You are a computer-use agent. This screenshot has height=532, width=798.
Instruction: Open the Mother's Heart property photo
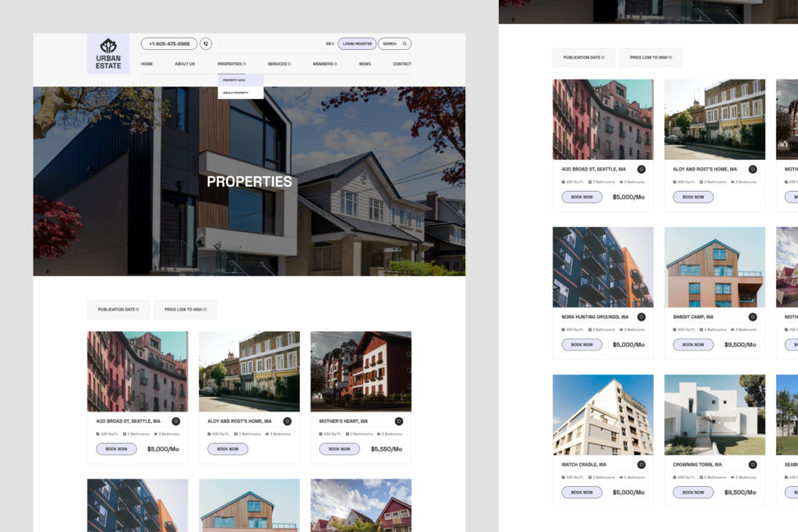click(x=361, y=372)
